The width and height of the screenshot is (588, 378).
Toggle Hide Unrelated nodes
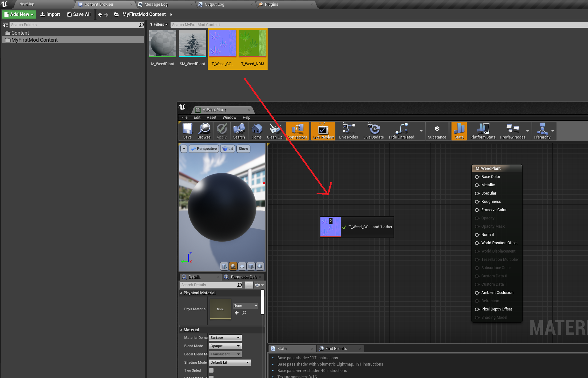(x=402, y=131)
